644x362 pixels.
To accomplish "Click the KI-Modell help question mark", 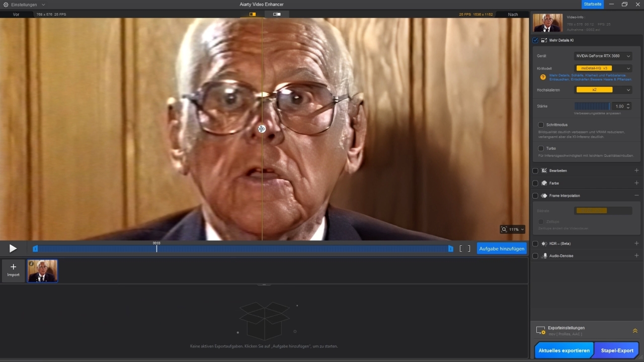I will [x=543, y=77].
